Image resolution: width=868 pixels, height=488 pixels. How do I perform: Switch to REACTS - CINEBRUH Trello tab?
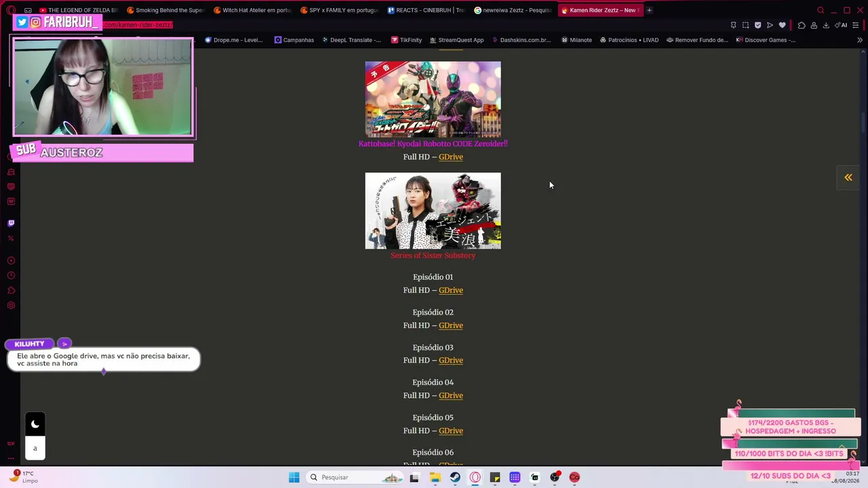pyautogui.click(x=426, y=10)
